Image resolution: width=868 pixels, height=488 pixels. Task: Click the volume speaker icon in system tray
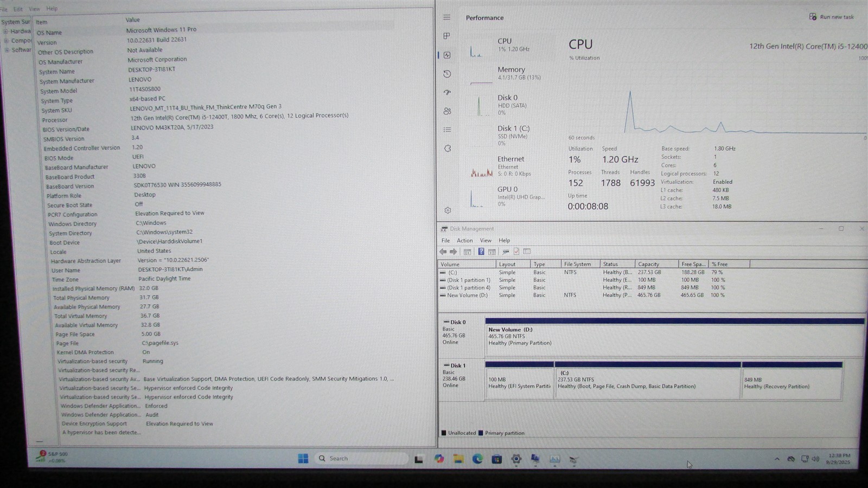[815, 459]
